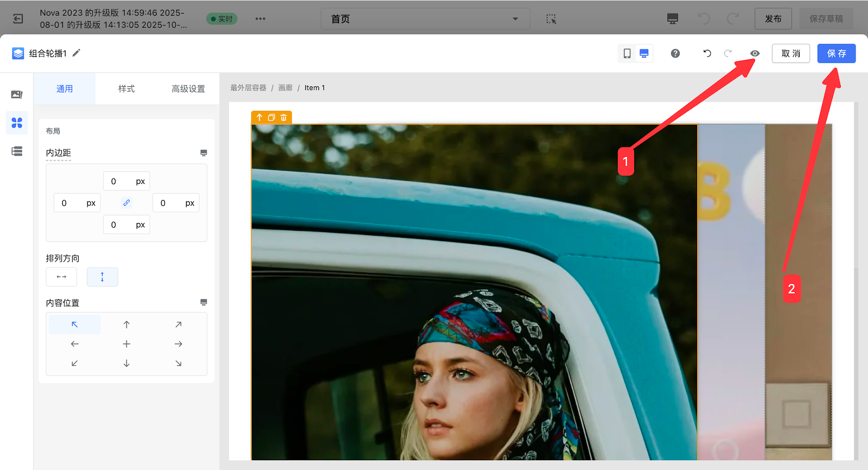This screenshot has width=868, height=470.
Task: Click the eye preview icon
Action: [755, 53]
